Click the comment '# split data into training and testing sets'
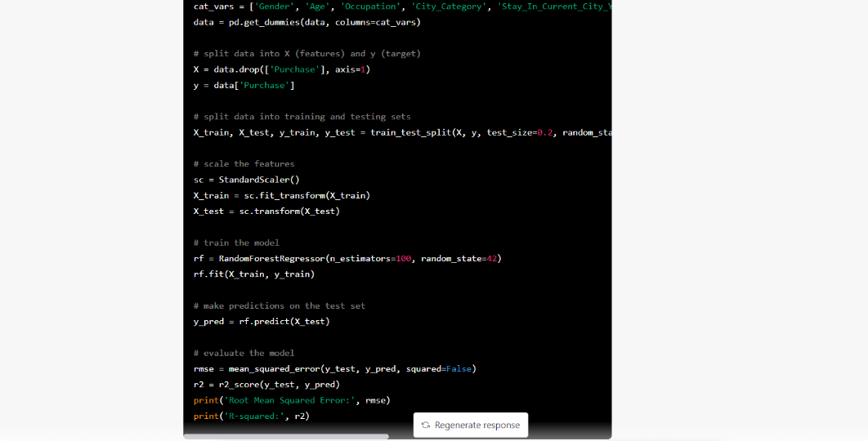Image resolution: width=868 pixels, height=441 pixels. (x=302, y=117)
